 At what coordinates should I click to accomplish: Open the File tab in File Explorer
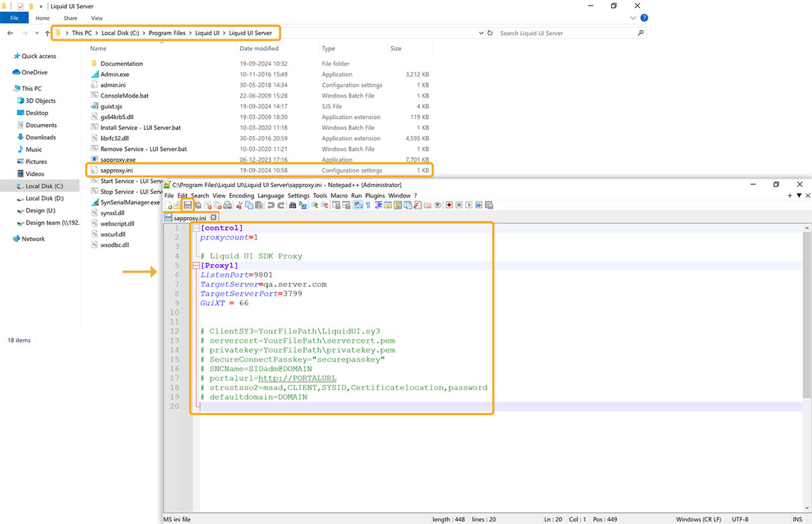click(x=14, y=18)
